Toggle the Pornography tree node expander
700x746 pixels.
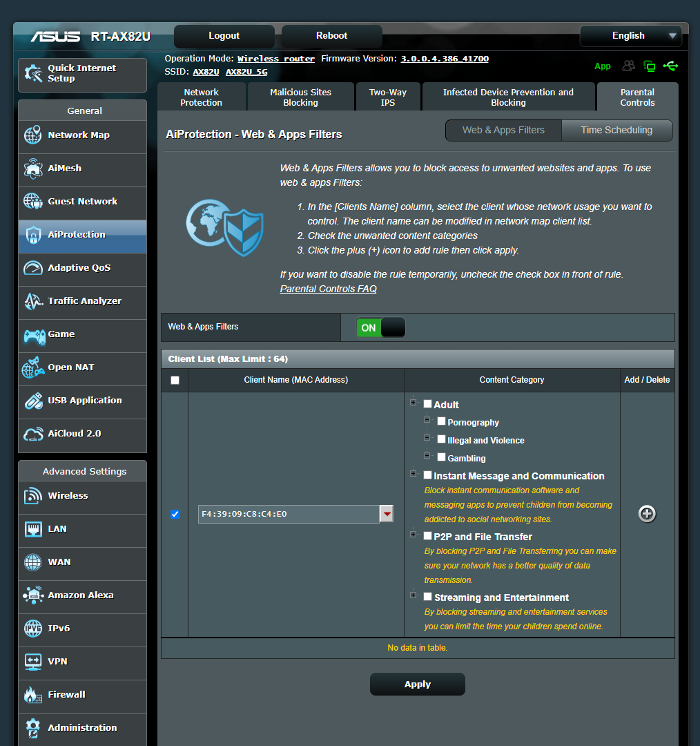(x=427, y=420)
